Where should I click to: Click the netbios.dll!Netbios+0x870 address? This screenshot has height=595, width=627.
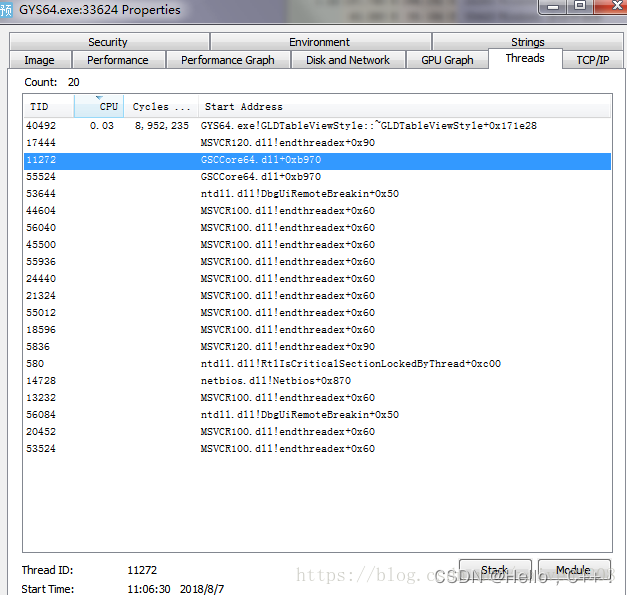tap(276, 381)
